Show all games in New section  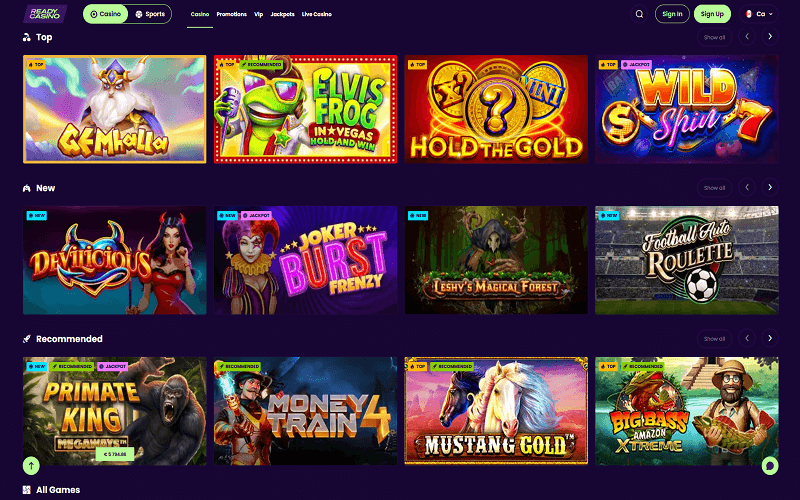(714, 188)
